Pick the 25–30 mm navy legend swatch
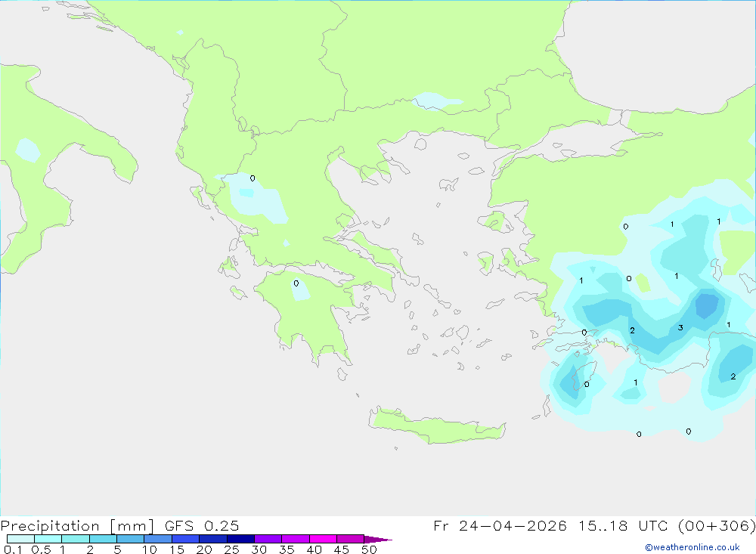Image resolution: width=756 pixels, height=554 pixels. tap(240, 539)
